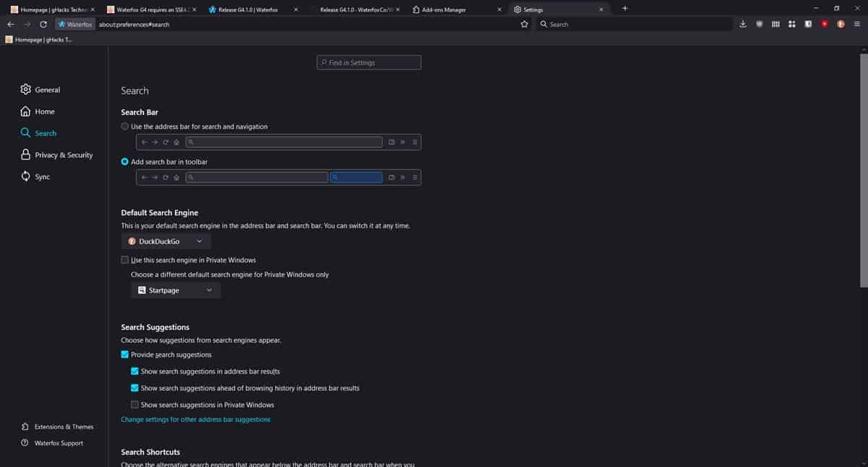Click the Waterfox Support help icon

point(25,442)
